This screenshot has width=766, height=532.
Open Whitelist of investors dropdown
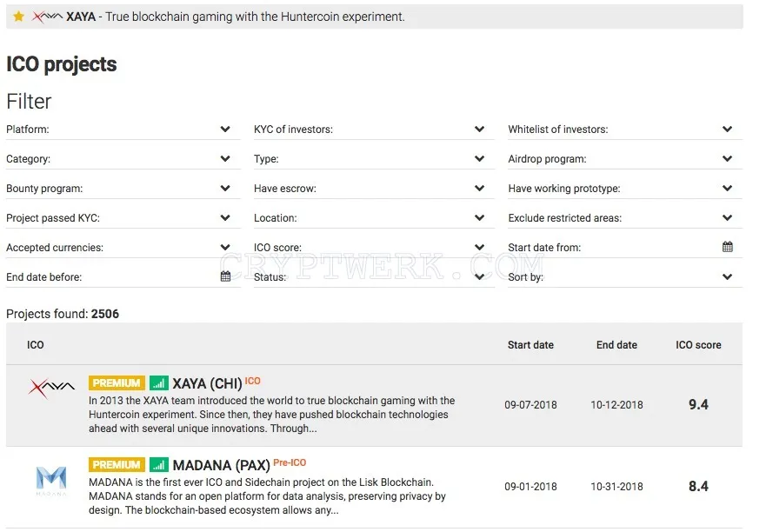click(x=625, y=130)
